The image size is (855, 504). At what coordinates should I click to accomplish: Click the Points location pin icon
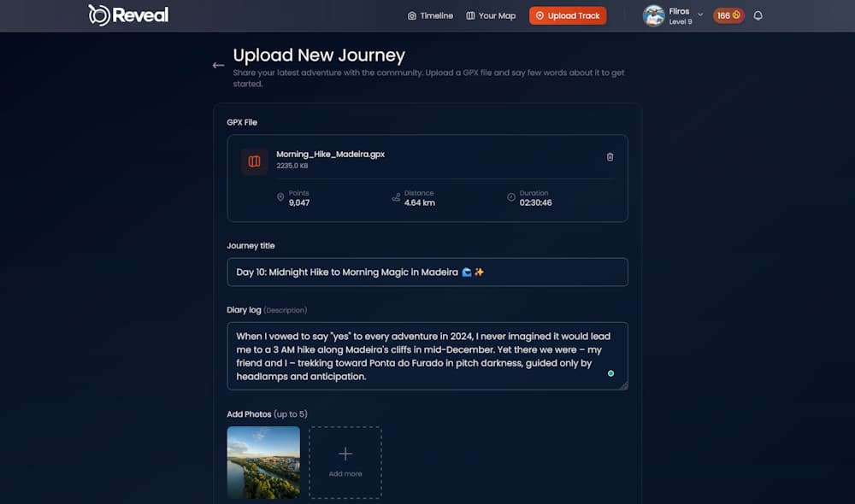pyautogui.click(x=280, y=197)
